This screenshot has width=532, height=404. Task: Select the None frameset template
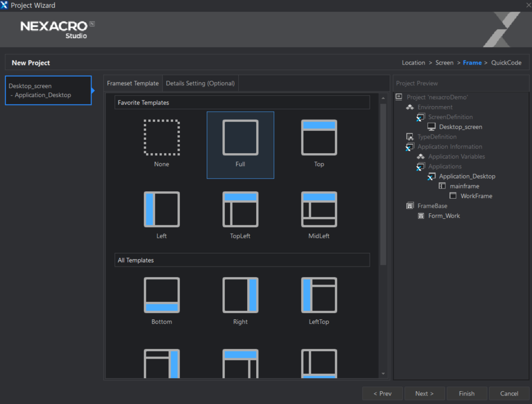click(161, 144)
